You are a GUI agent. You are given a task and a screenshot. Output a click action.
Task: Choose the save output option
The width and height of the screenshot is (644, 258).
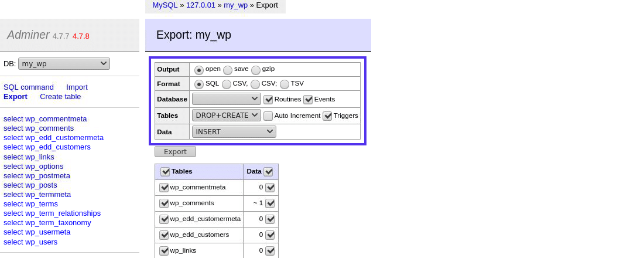(228, 70)
